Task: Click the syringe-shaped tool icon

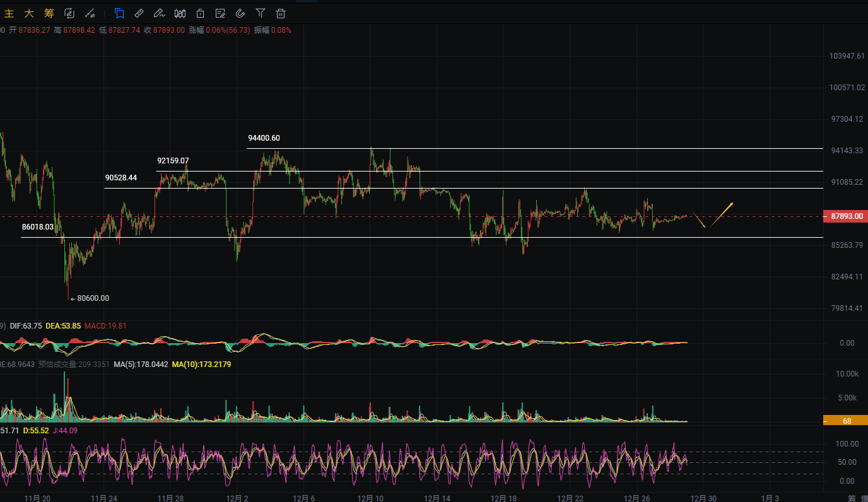Action: (90, 13)
